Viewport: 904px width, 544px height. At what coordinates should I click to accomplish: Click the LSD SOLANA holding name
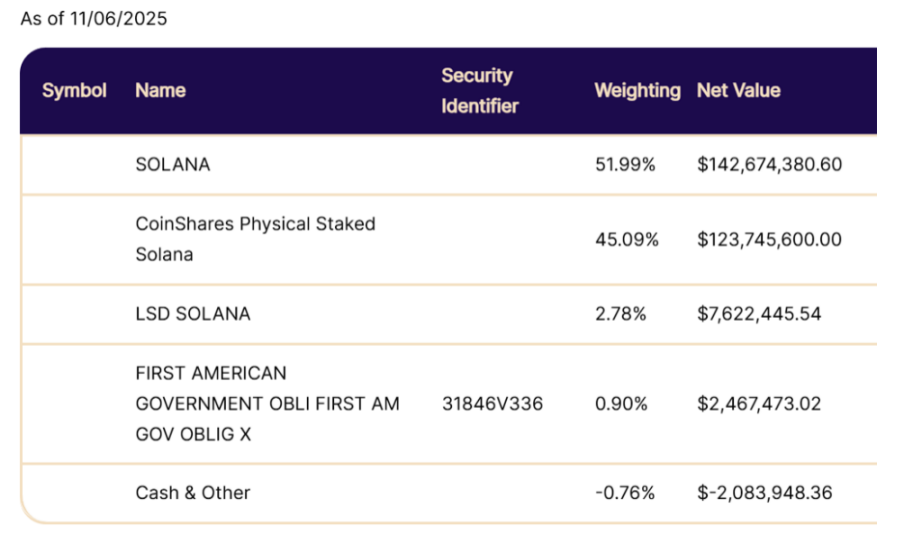pyautogui.click(x=193, y=314)
